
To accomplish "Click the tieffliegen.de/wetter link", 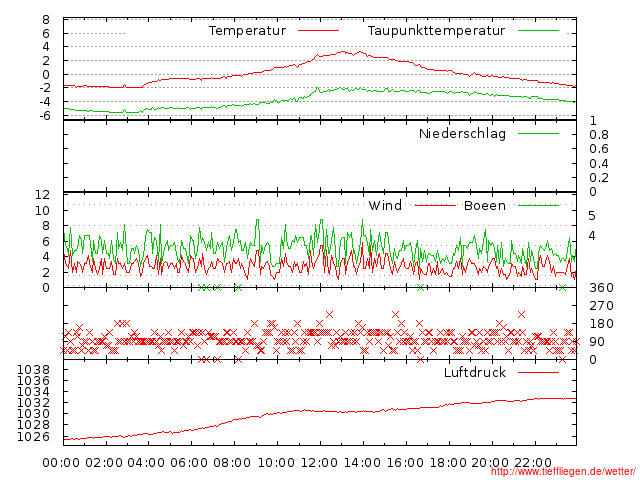I will point(563,472).
